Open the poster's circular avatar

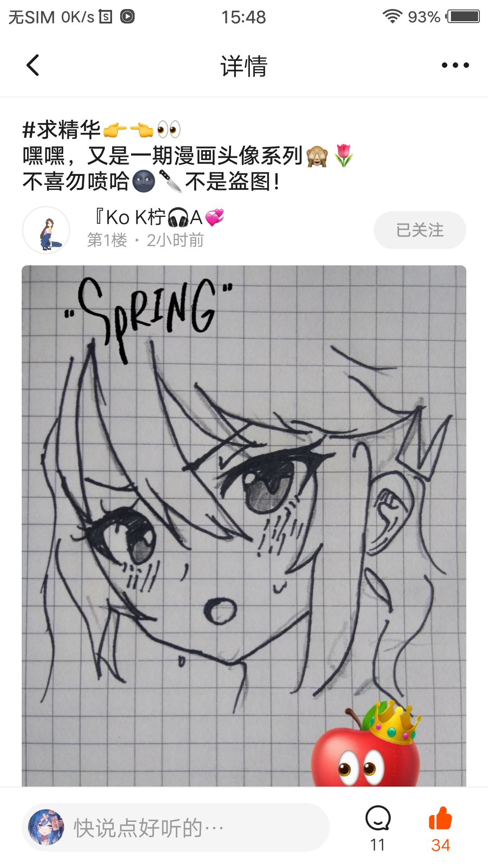[x=46, y=230]
